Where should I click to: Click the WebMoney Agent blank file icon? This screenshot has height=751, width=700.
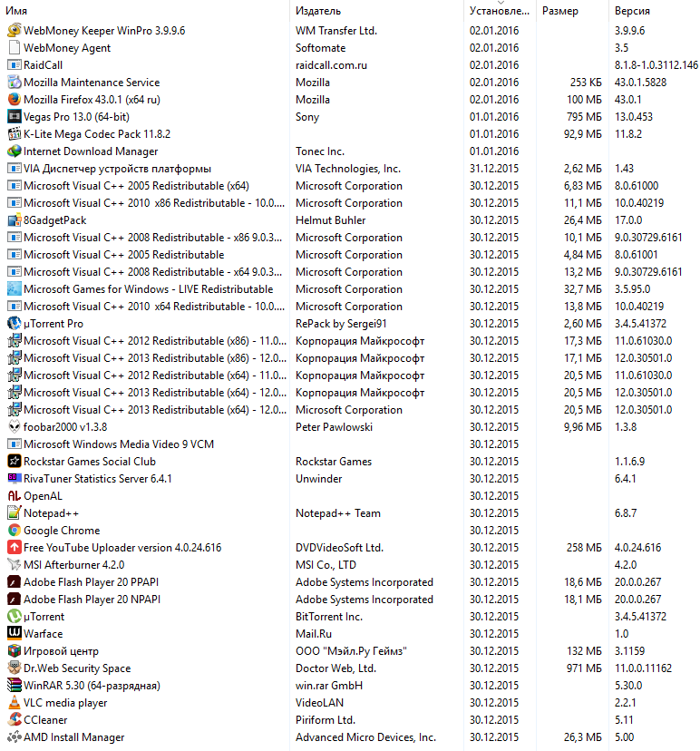15,47
